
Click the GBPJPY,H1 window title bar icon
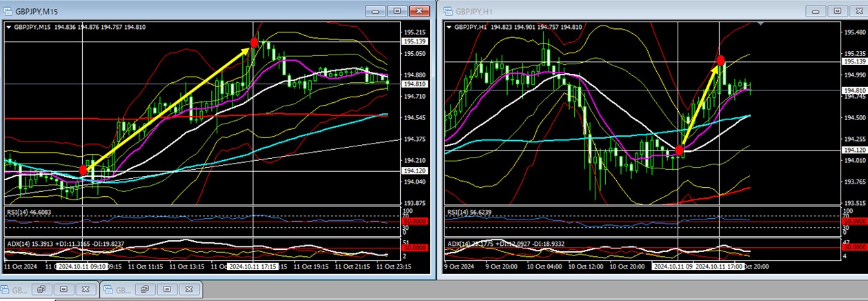[447, 11]
